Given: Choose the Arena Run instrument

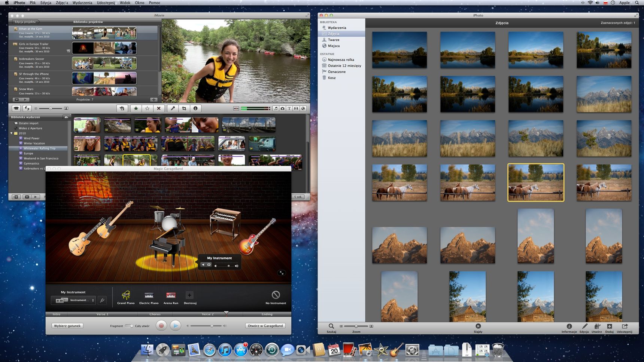Looking at the screenshot, I should point(171,298).
